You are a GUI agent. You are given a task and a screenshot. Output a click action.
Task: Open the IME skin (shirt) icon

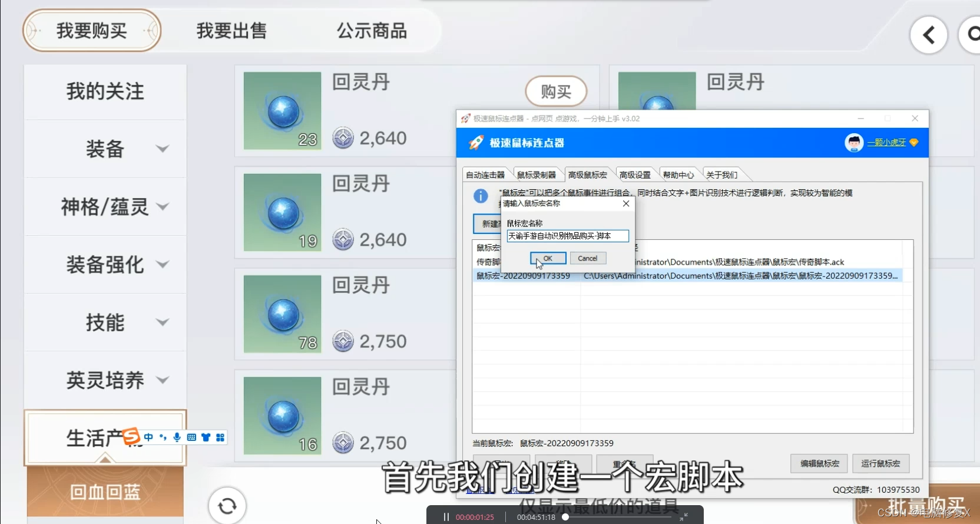(206, 437)
